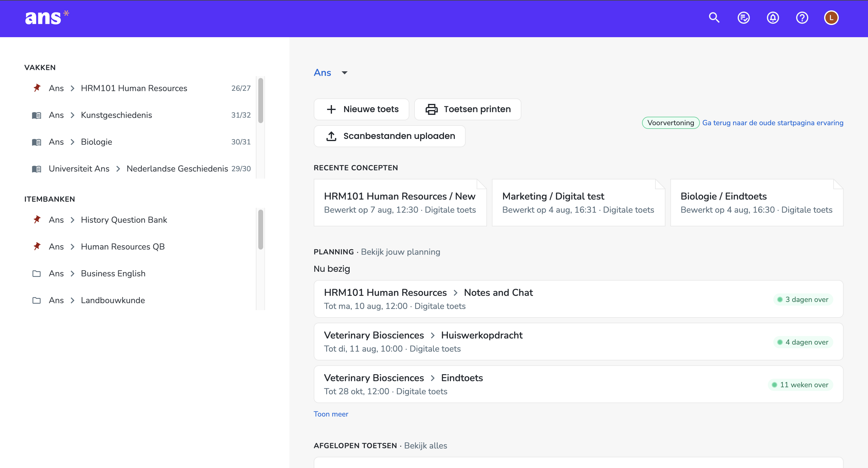Open the Ans workspace selector label
868x468 pixels.
323,73
